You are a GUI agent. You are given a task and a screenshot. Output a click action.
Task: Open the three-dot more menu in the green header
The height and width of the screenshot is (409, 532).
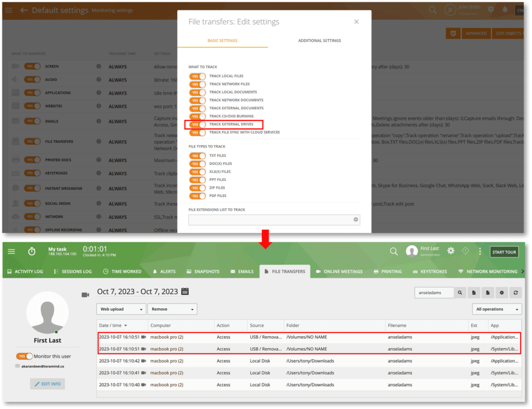(x=480, y=251)
